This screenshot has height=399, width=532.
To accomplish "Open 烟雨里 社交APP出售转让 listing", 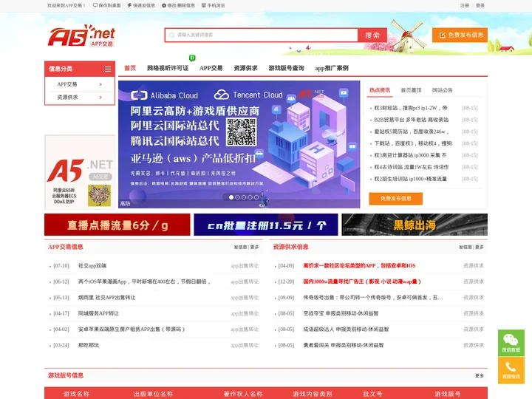I will point(106,298).
